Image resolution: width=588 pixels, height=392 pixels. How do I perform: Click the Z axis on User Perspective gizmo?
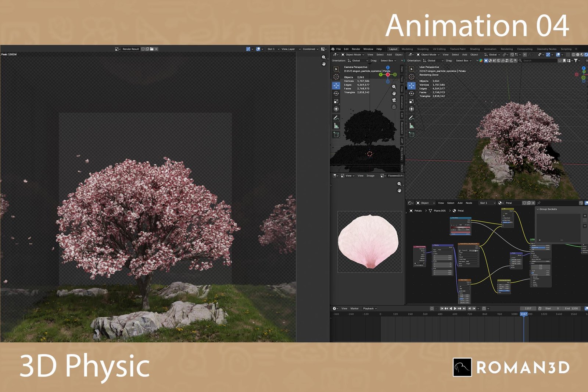584,68
